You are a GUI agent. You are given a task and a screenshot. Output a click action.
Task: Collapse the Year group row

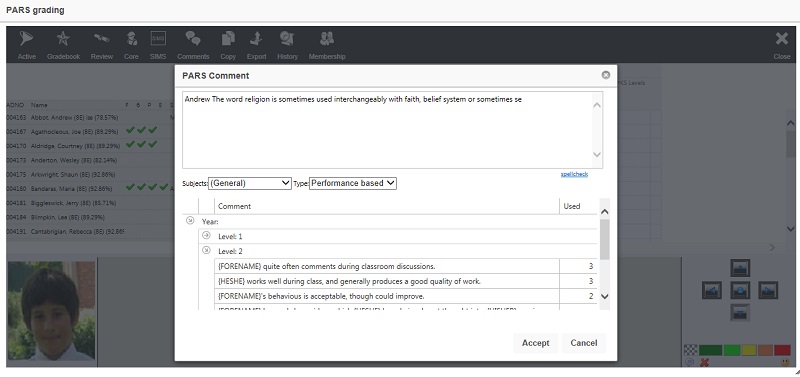(x=190, y=221)
